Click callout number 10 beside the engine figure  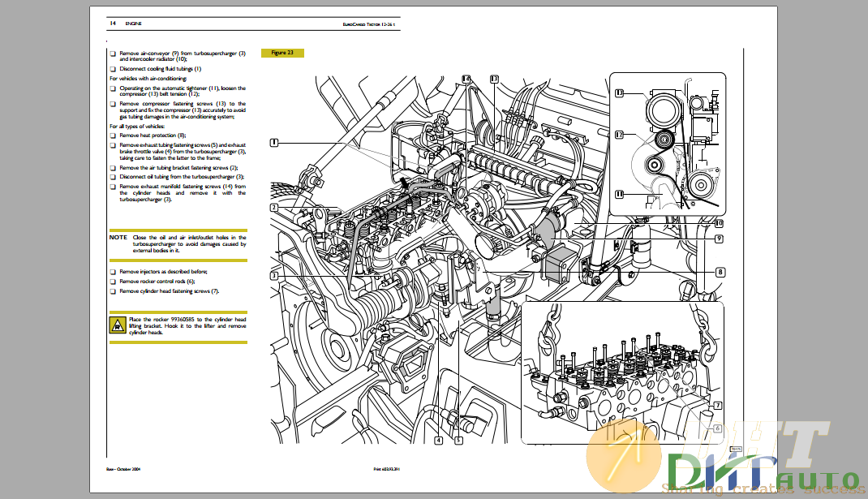click(719, 224)
